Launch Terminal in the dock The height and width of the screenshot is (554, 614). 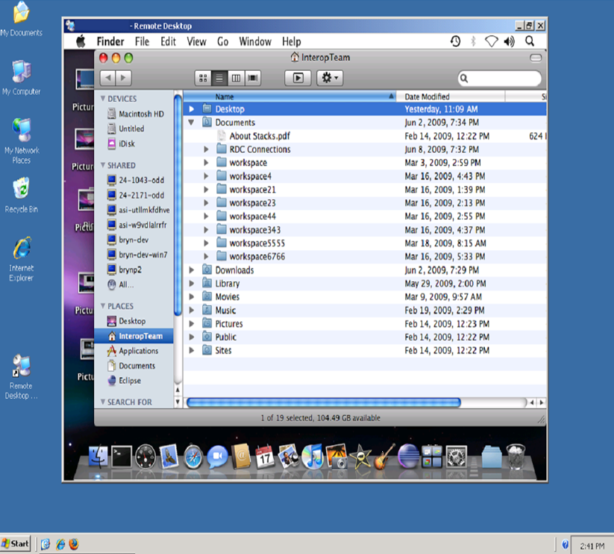[x=122, y=457]
